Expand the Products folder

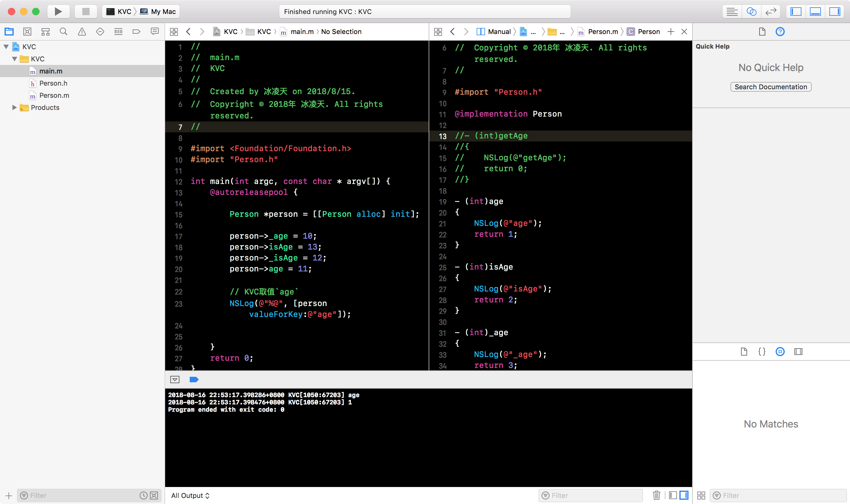pyautogui.click(x=14, y=108)
